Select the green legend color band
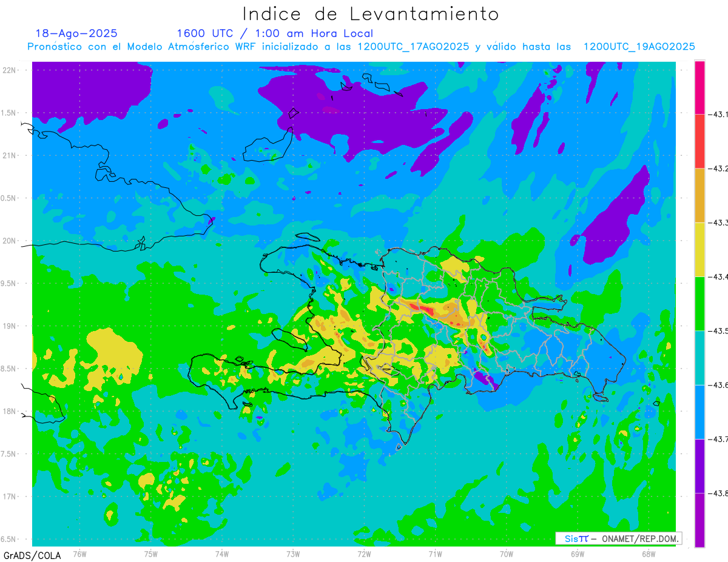 click(699, 303)
